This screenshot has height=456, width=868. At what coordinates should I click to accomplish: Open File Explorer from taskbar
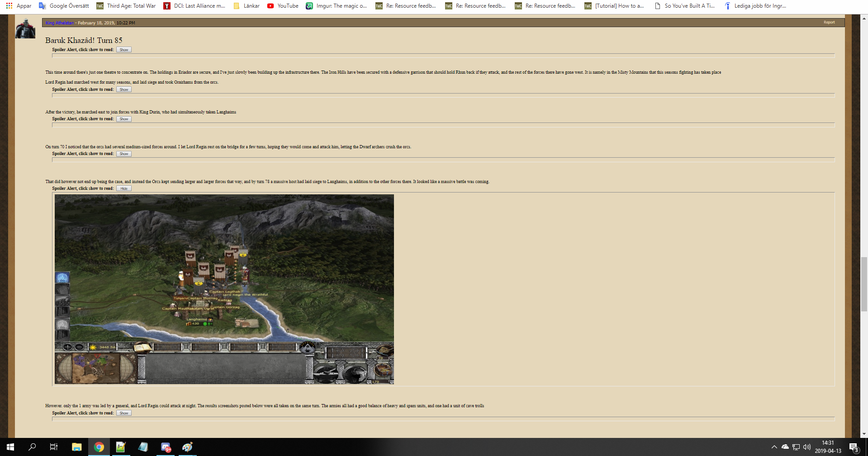[x=76, y=447]
